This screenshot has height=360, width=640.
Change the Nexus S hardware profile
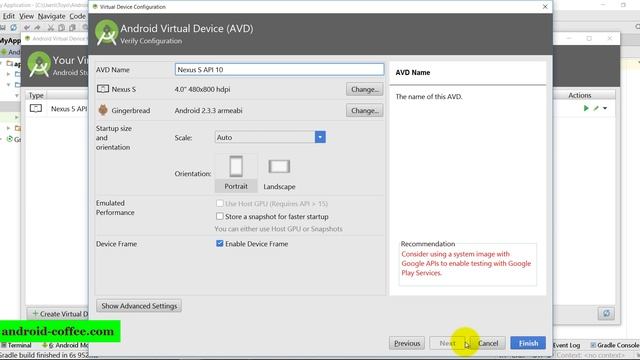tap(364, 89)
